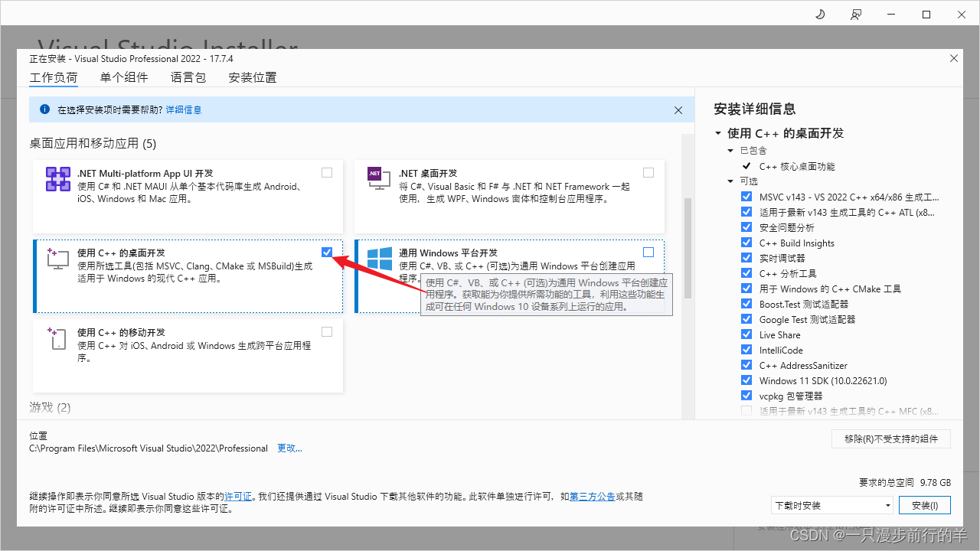Viewport: 980px width, 551px height.
Task: Check the .NET Multi-platform App UI 开发 checkbox
Action: click(x=327, y=172)
